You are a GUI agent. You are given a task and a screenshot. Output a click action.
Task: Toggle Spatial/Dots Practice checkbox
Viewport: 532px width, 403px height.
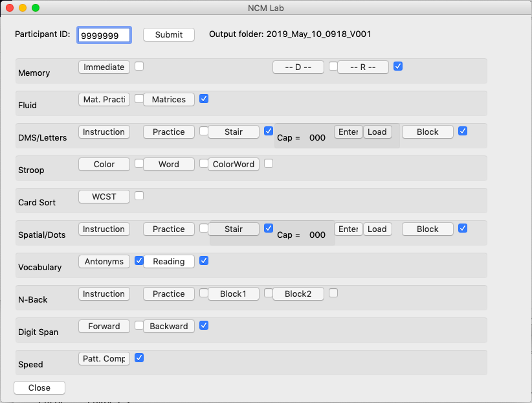(204, 228)
